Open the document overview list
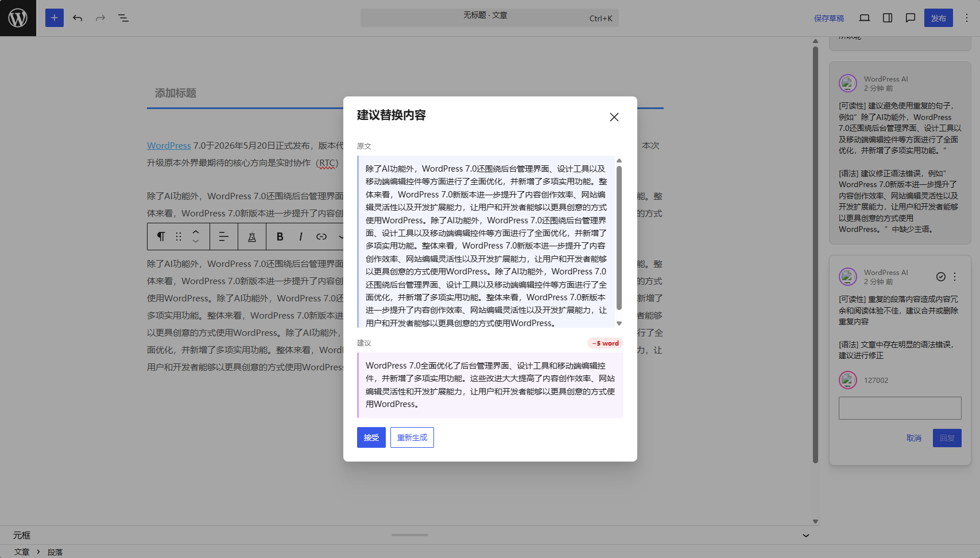 123,18
